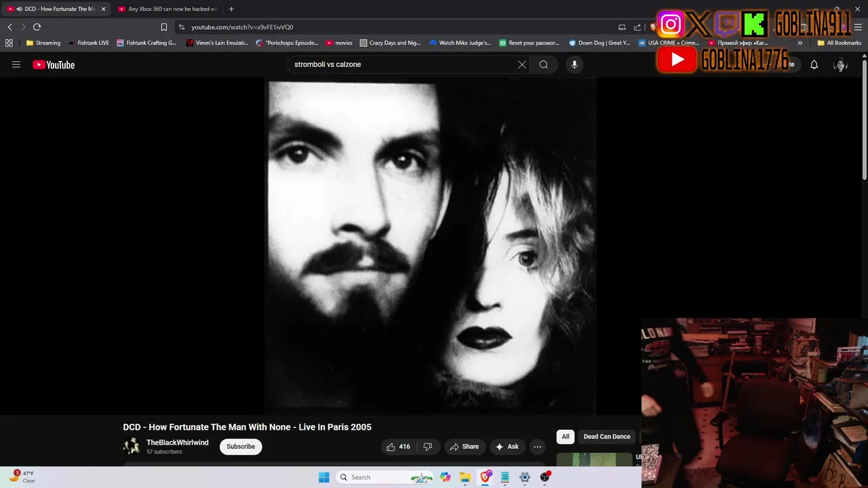Image resolution: width=868 pixels, height=488 pixels.
Task: Like the video (416)
Action: [398, 447]
